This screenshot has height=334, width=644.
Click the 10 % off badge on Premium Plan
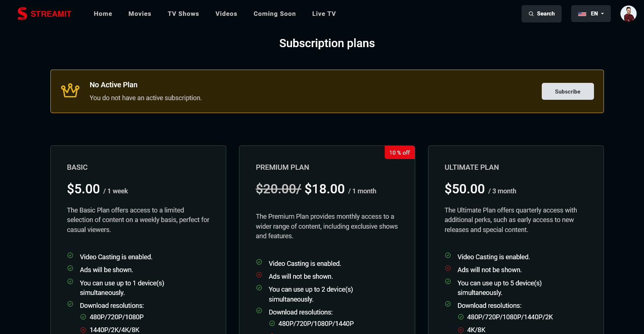399,152
